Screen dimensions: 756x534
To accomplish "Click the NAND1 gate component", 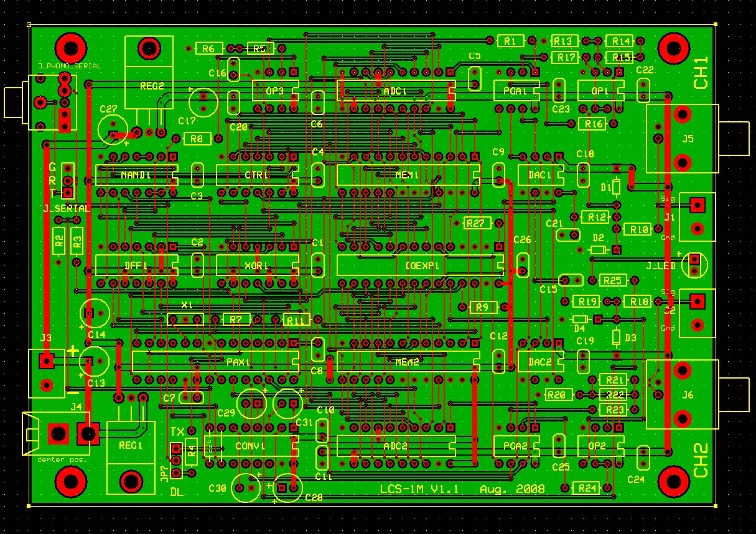I will point(136,175).
